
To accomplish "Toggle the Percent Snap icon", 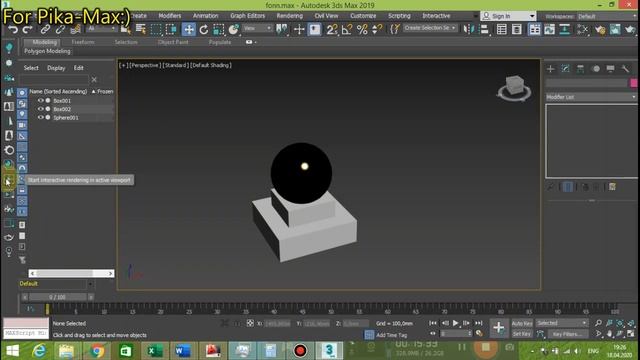I will (x=362, y=29).
